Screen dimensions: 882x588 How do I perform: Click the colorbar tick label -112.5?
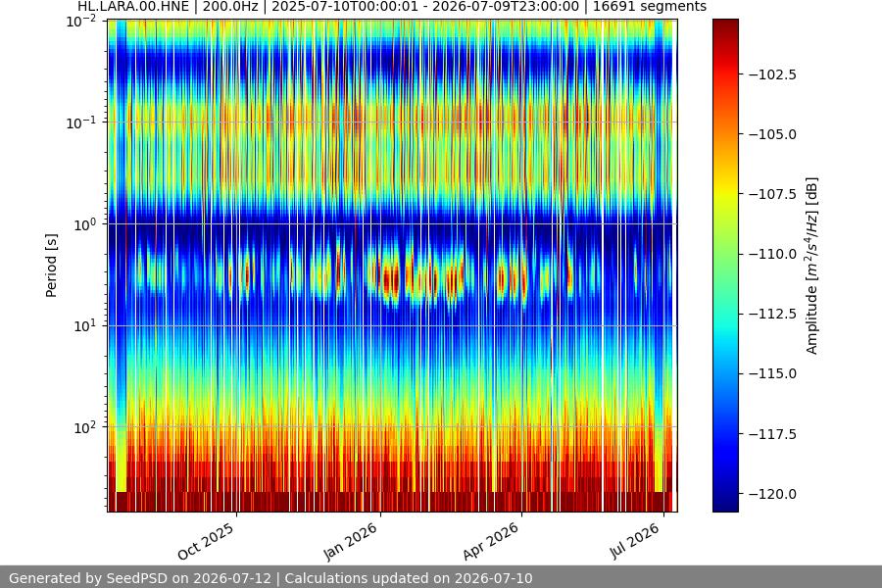point(772,314)
